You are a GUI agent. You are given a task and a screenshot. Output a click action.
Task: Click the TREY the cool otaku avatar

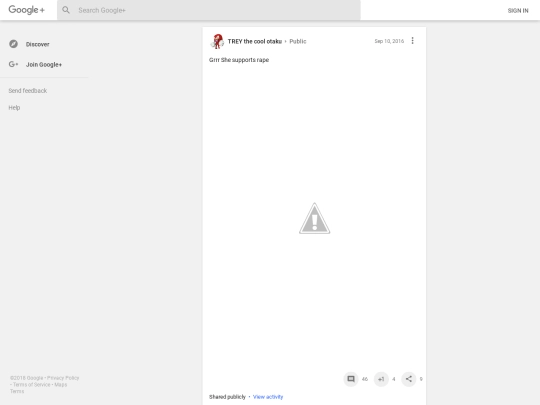click(x=217, y=41)
